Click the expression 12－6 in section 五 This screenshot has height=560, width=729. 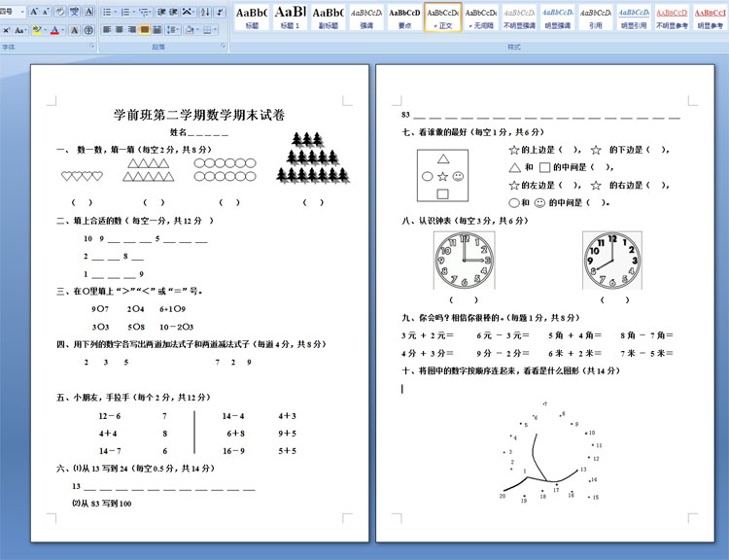pyautogui.click(x=110, y=416)
